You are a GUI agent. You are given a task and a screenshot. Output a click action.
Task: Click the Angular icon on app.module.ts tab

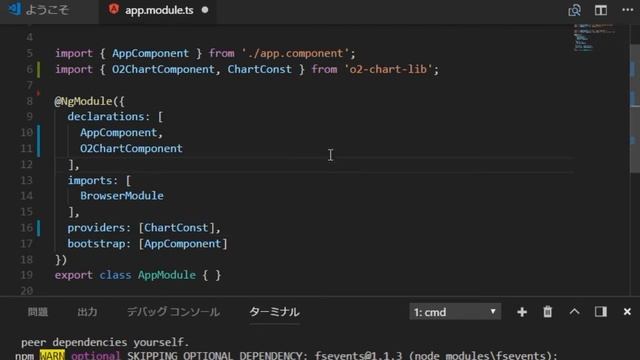113,9
